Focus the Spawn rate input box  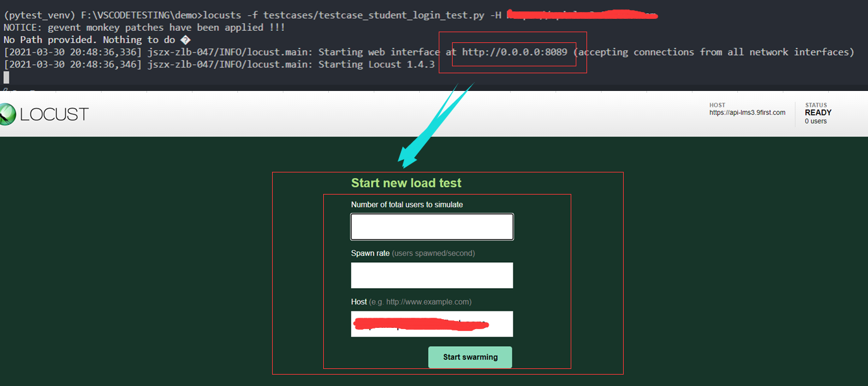(x=432, y=275)
